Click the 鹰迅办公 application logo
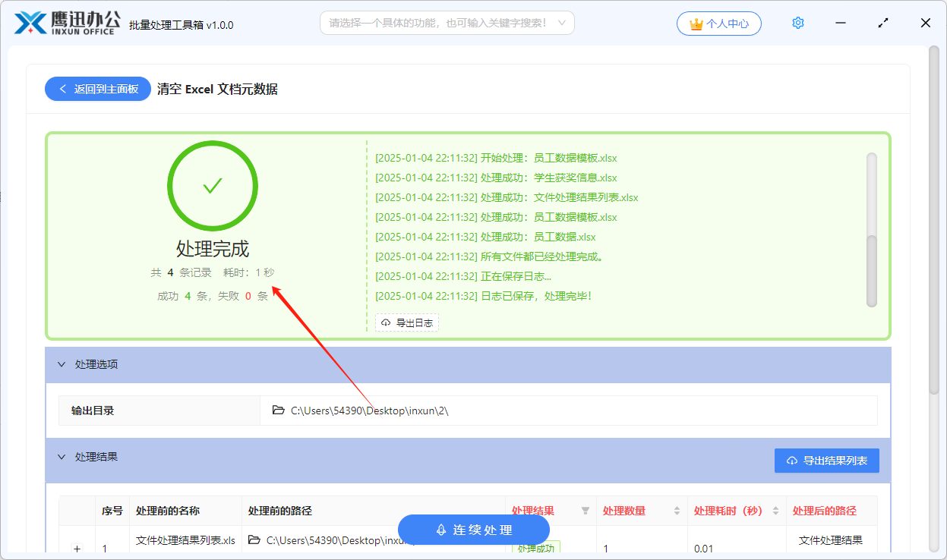The width and height of the screenshot is (947, 560). [x=27, y=22]
